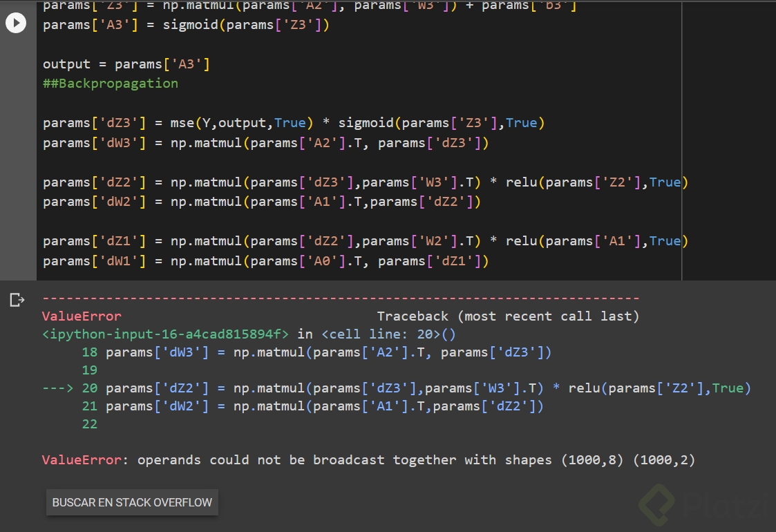Click traceback line number 22
Viewport: 776px width, 532px height.
point(90,424)
